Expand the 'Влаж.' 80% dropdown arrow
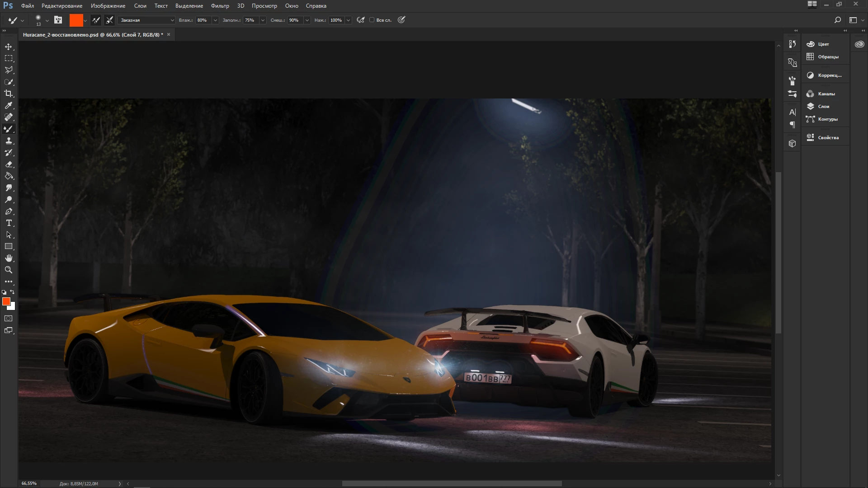This screenshot has width=868, height=488. 215,20
